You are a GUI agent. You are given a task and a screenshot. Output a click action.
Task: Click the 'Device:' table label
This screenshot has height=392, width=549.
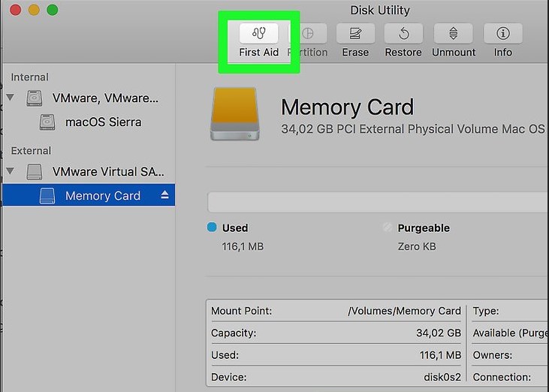[x=228, y=377]
